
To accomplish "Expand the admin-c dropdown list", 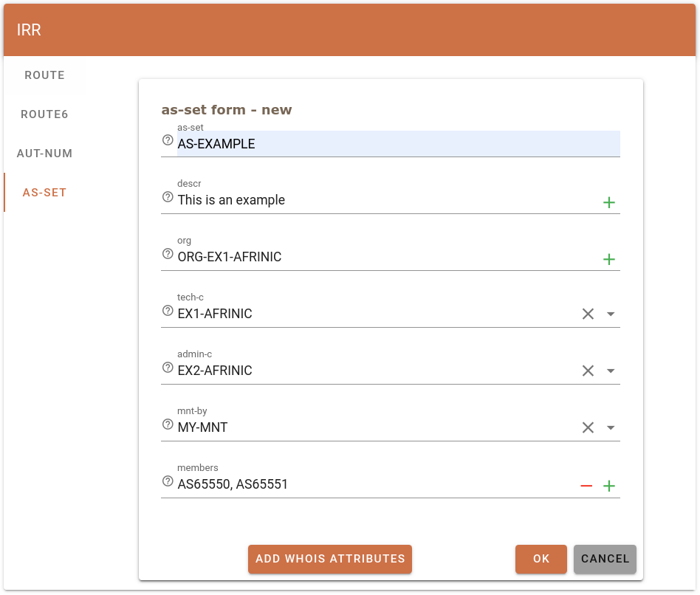I will [611, 371].
